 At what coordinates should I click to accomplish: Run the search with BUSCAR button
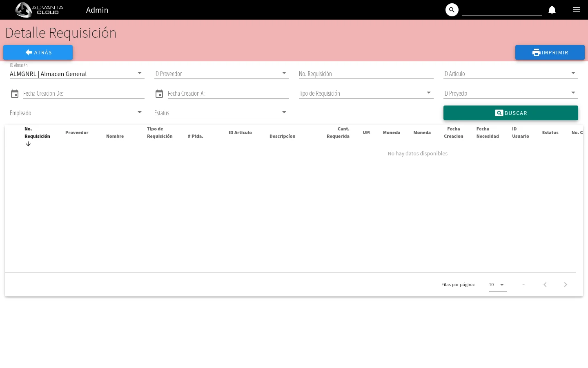click(511, 113)
